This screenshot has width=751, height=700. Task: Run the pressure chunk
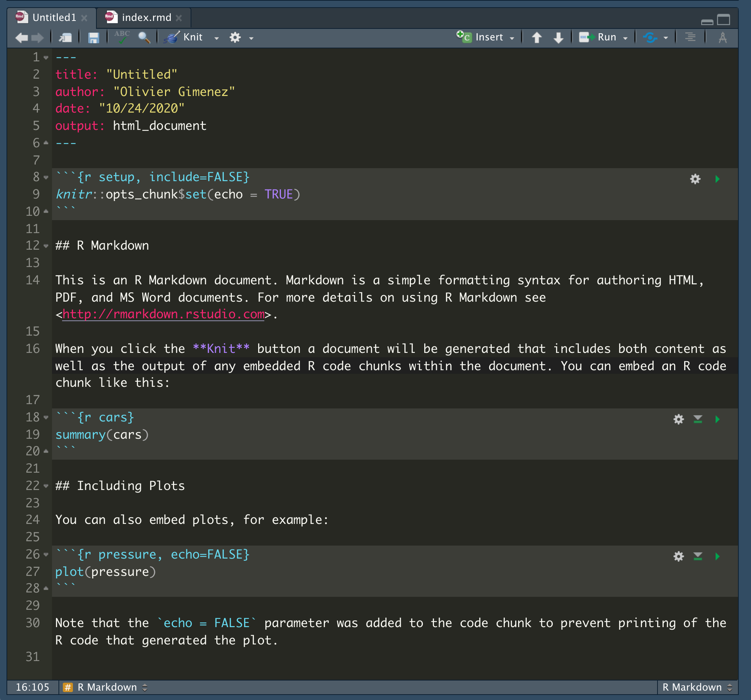(717, 556)
